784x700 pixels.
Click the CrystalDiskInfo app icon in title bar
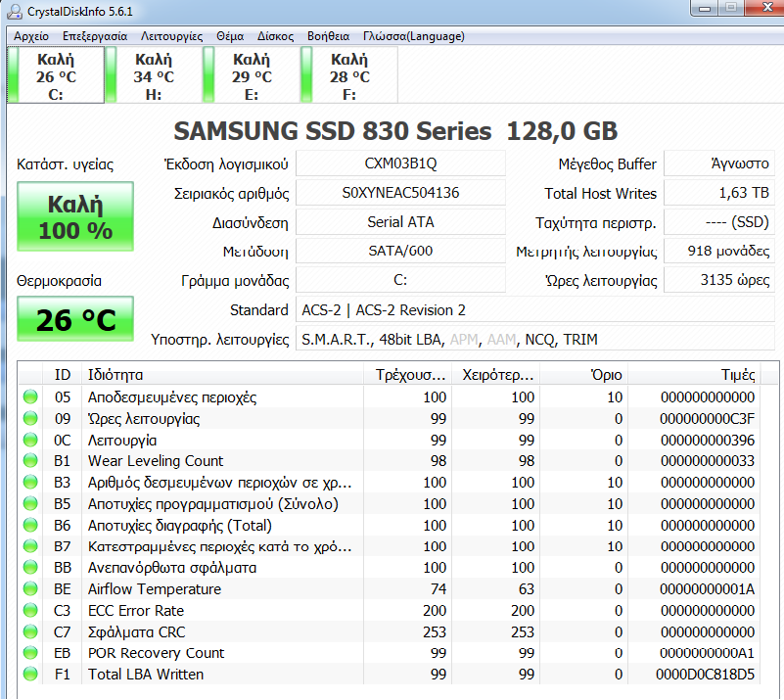coord(14,11)
